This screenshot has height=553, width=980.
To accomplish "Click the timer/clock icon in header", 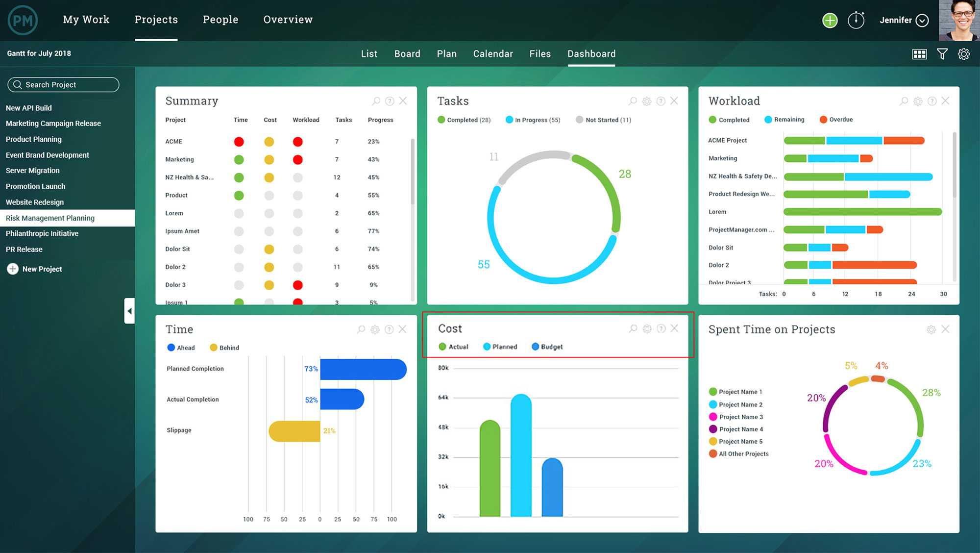I will tap(855, 20).
